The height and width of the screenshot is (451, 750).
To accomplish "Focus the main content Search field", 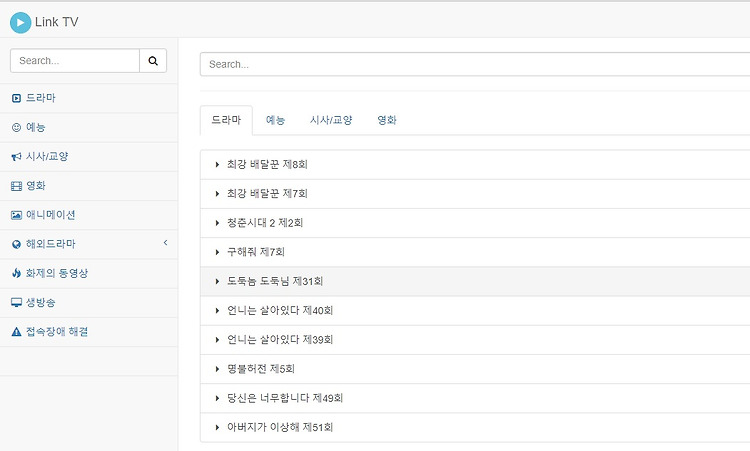I will 474,64.
